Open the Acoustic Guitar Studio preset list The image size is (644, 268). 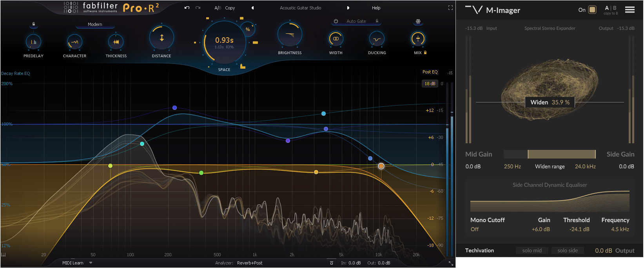301,8
